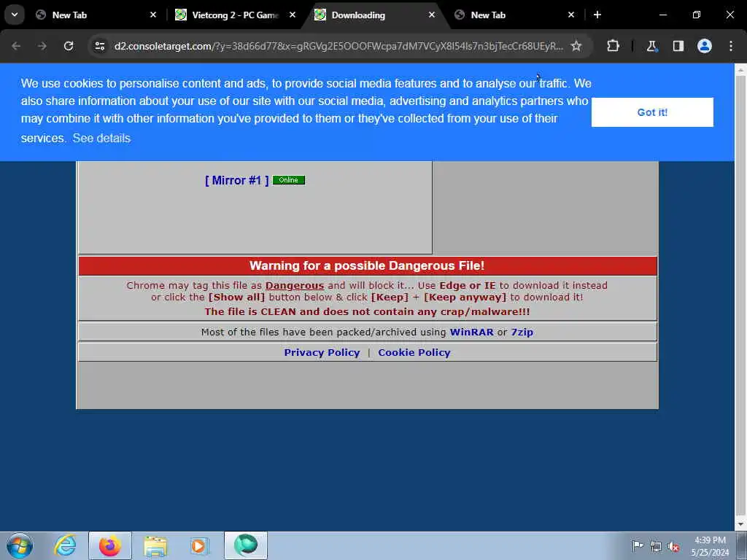
Task: Close the last New Tab
Action: [x=571, y=15]
